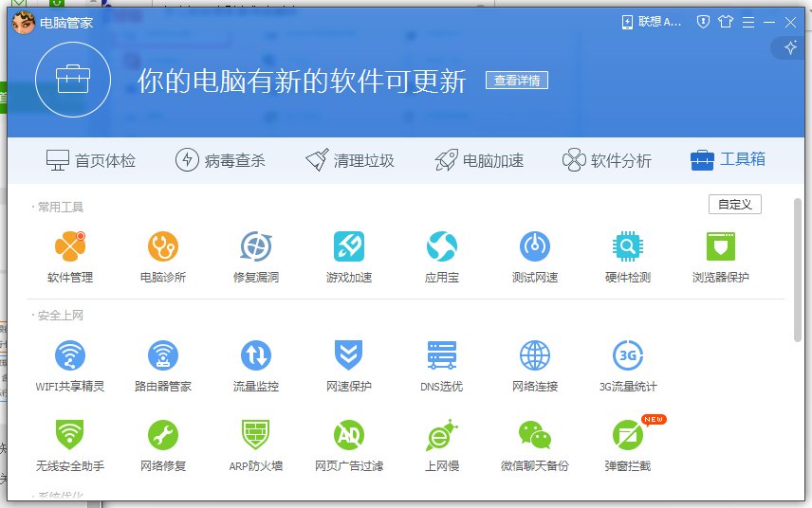Click the 联想 A... device entry
The height and width of the screenshot is (508, 812).
coord(652,22)
